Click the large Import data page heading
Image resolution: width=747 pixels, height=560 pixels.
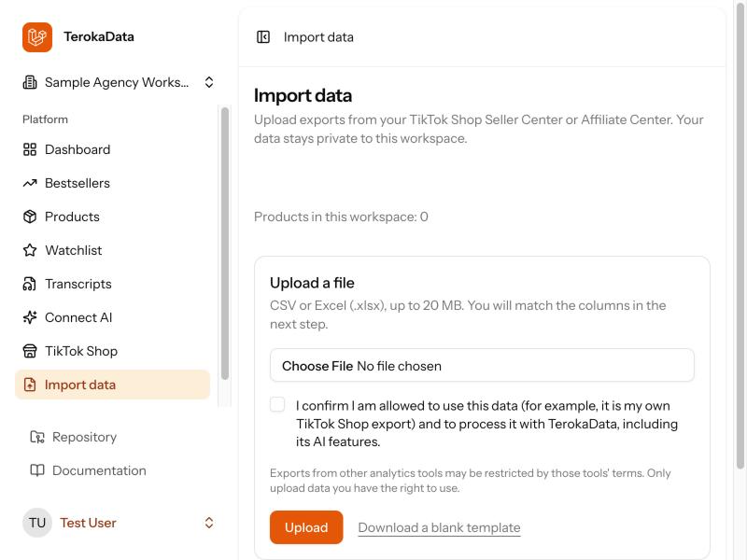pyautogui.click(x=303, y=95)
